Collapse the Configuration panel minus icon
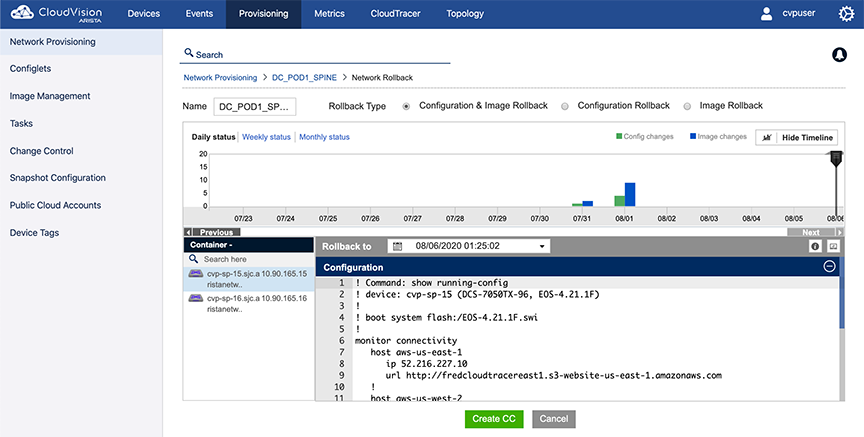This screenshot has width=864, height=437. click(x=829, y=267)
